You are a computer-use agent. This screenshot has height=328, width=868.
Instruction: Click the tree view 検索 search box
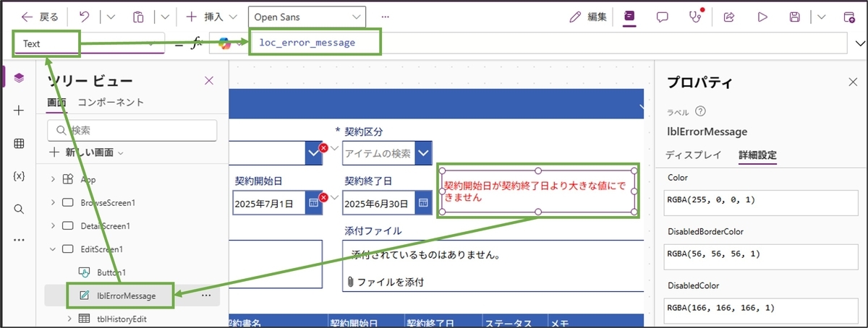132,130
